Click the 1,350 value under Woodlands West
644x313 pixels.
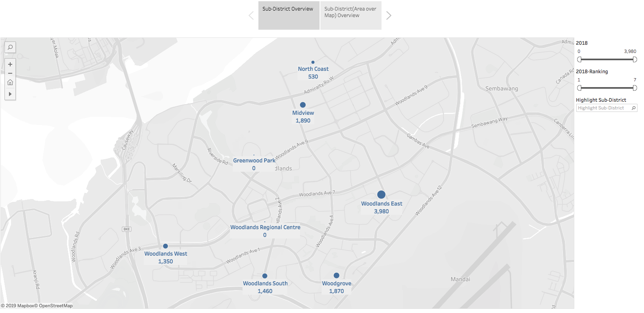click(x=165, y=261)
